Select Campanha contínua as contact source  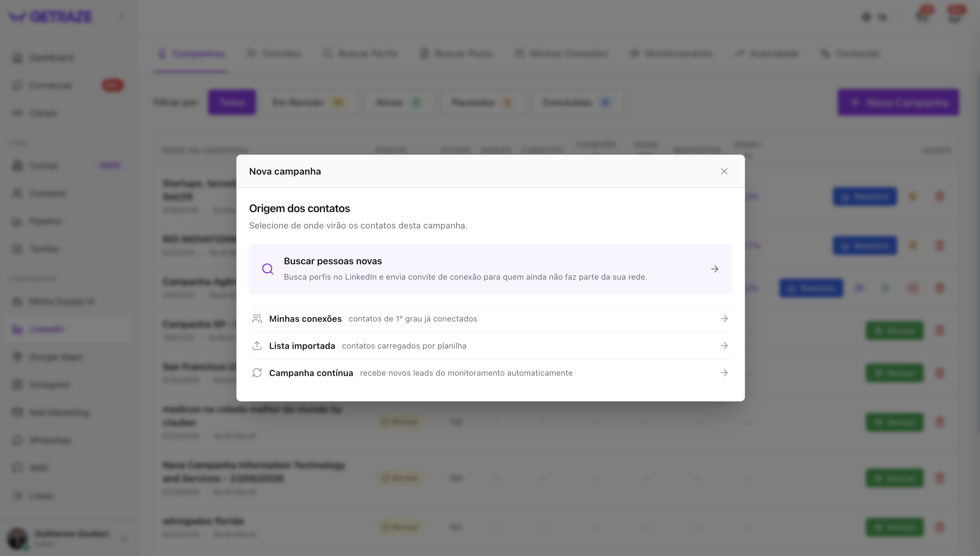tap(490, 373)
